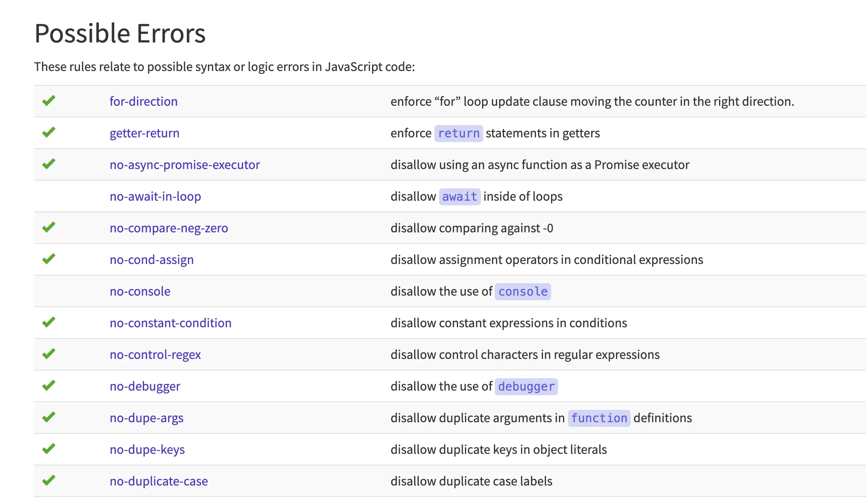Click the Possible Errors heading
This screenshot has height=504, width=866.
tap(120, 33)
